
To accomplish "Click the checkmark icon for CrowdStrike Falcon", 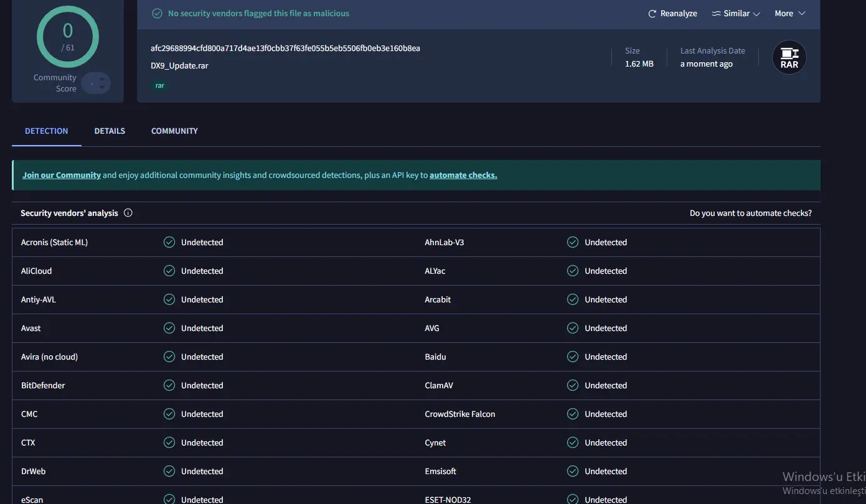I will click(x=573, y=414).
